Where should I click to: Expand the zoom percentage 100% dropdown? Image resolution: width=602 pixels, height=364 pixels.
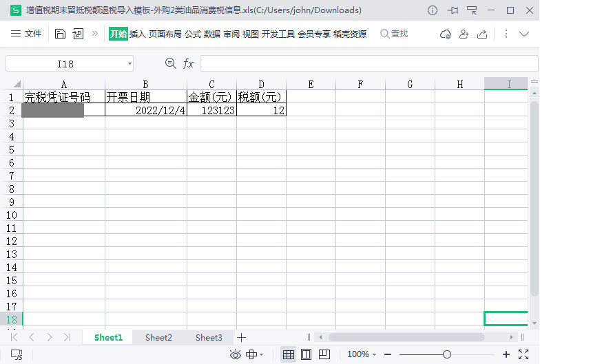click(x=362, y=354)
